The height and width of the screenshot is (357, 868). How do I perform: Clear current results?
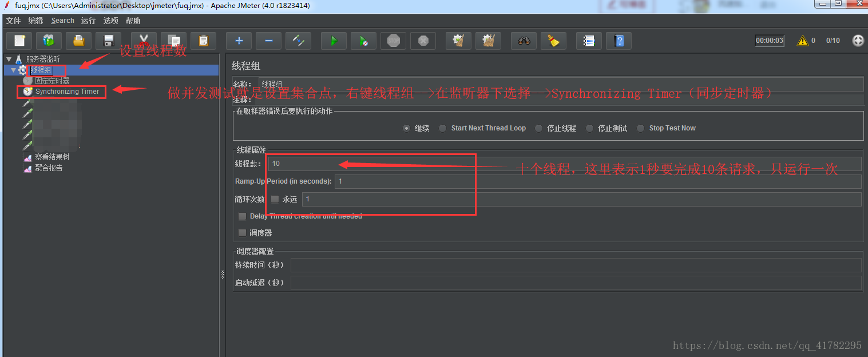point(458,41)
